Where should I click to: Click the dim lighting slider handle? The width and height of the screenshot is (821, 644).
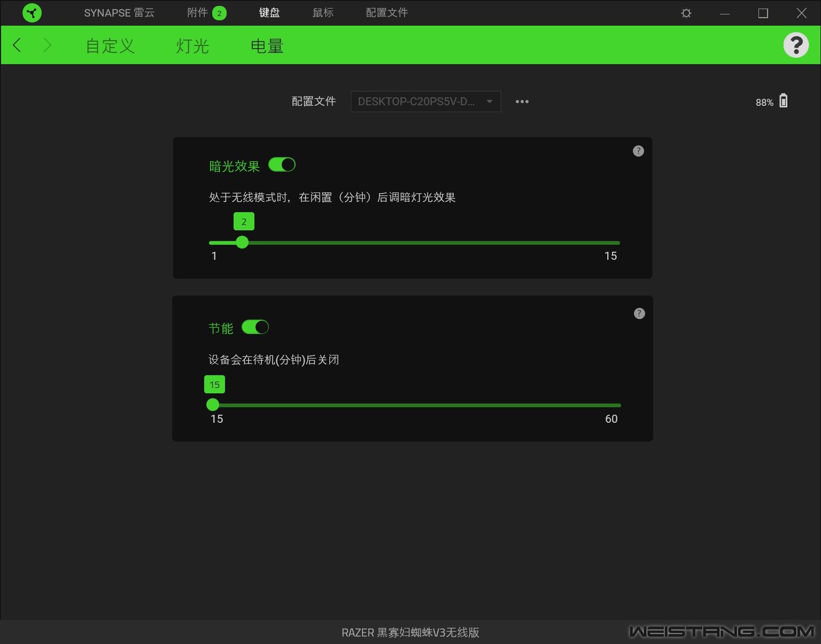pos(242,242)
